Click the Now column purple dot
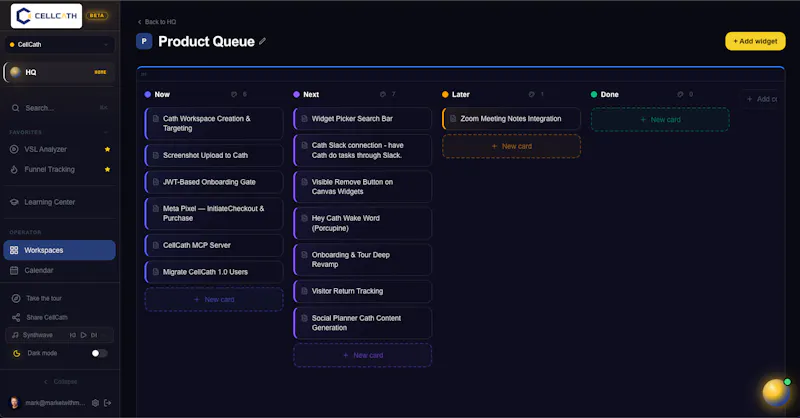 click(x=147, y=94)
